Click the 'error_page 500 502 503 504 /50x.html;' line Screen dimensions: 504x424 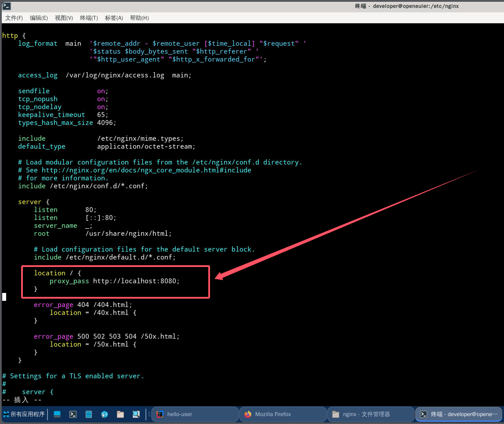click(x=107, y=336)
